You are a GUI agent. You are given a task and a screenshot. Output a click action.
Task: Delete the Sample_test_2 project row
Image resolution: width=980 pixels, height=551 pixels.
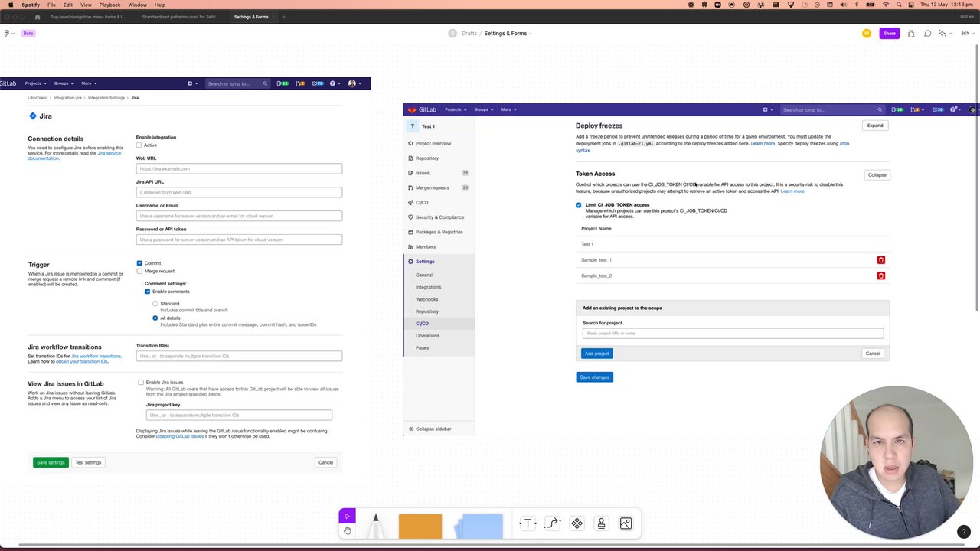tap(881, 275)
